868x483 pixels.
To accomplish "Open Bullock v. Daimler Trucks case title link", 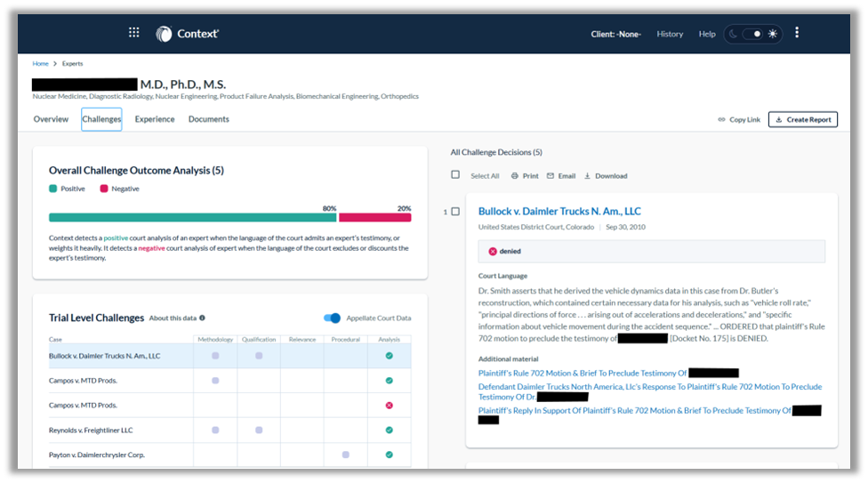I will [559, 212].
